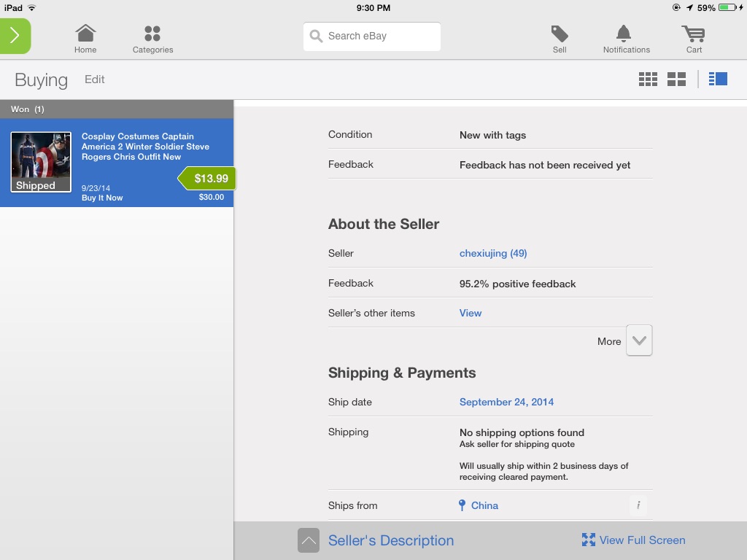The height and width of the screenshot is (560, 747).
Task: View seller's other items
Action: point(471,313)
